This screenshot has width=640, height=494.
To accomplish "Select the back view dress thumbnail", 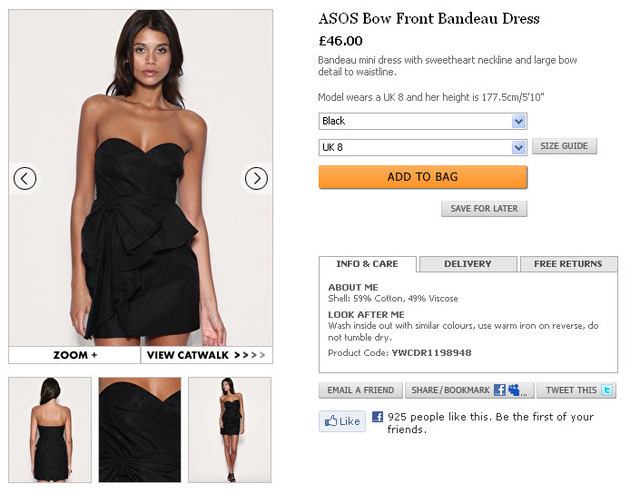I will click(50, 430).
